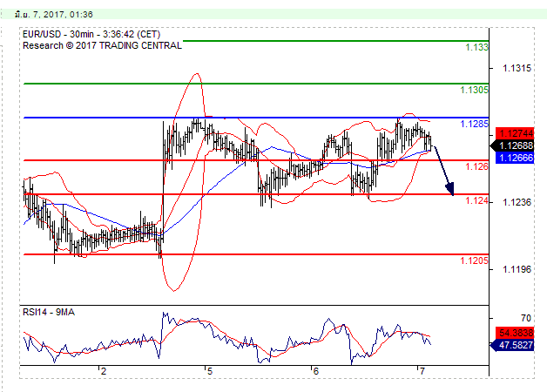Click the date axis tick labeled 7
This screenshot has width=547, height=392.
point(422,371)
